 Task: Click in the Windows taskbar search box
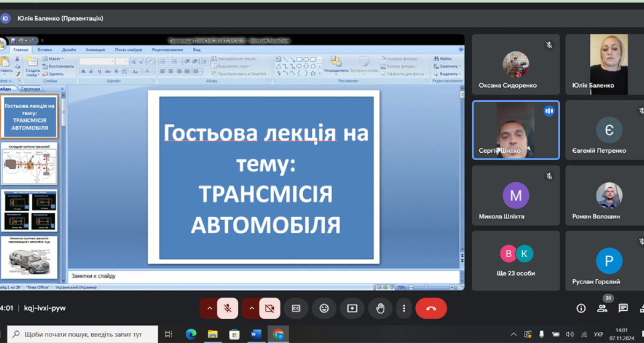coord(83,334)
